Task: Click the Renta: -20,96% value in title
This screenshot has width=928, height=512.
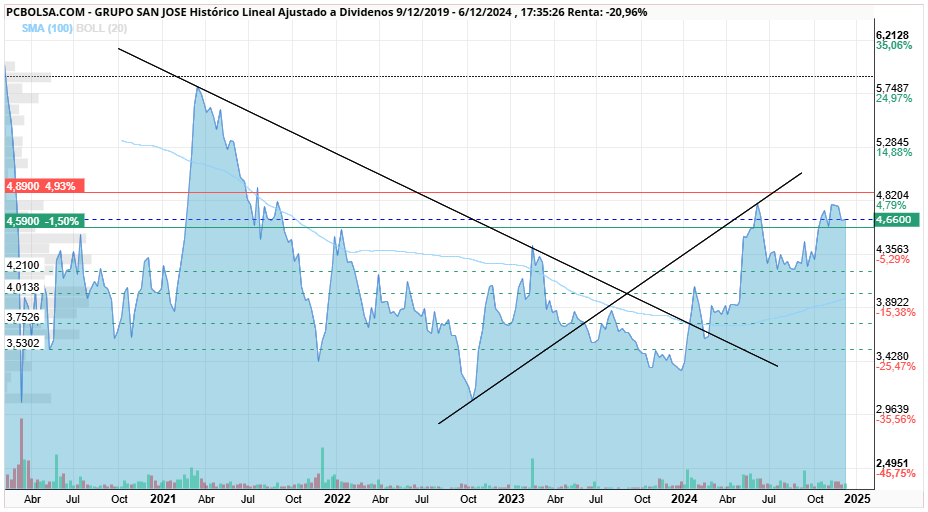Action: click(607, 12)
